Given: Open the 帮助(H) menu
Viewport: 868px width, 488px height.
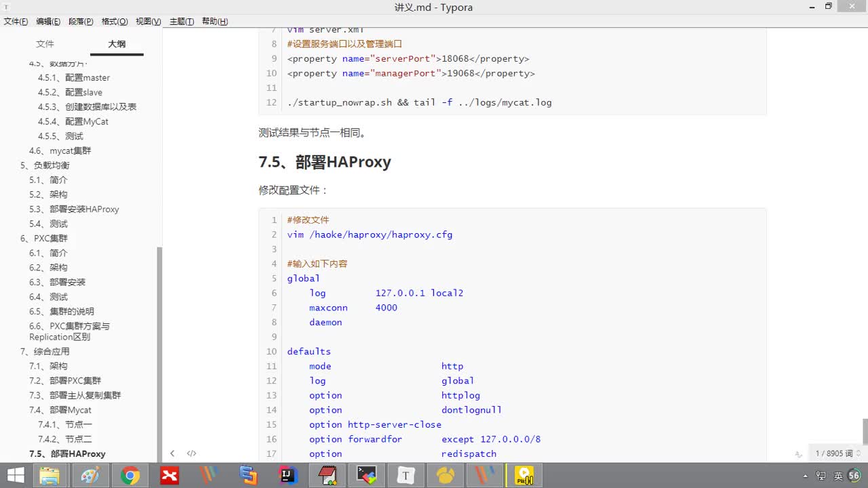Looking at the screenshot, I should [215, 22].
